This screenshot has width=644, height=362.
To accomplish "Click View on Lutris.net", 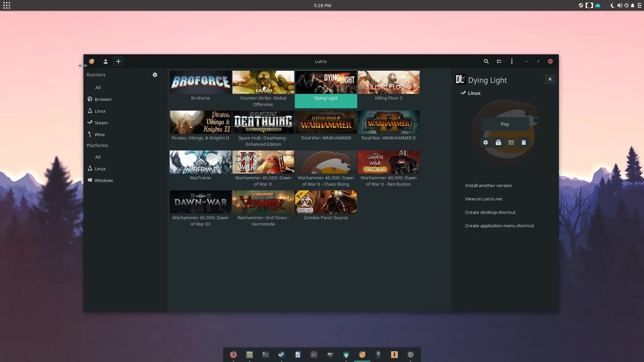I will pyautogui.click(x=484, y=199).
